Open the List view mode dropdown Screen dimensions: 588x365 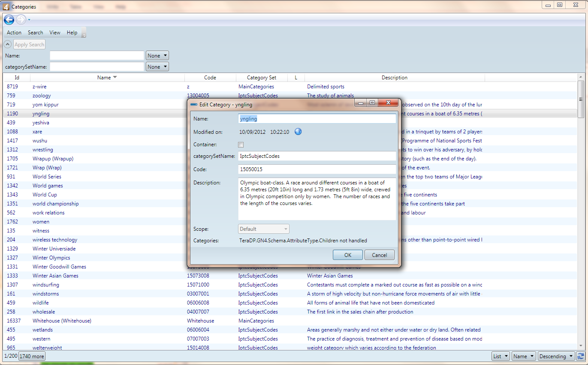click(501, 356)
